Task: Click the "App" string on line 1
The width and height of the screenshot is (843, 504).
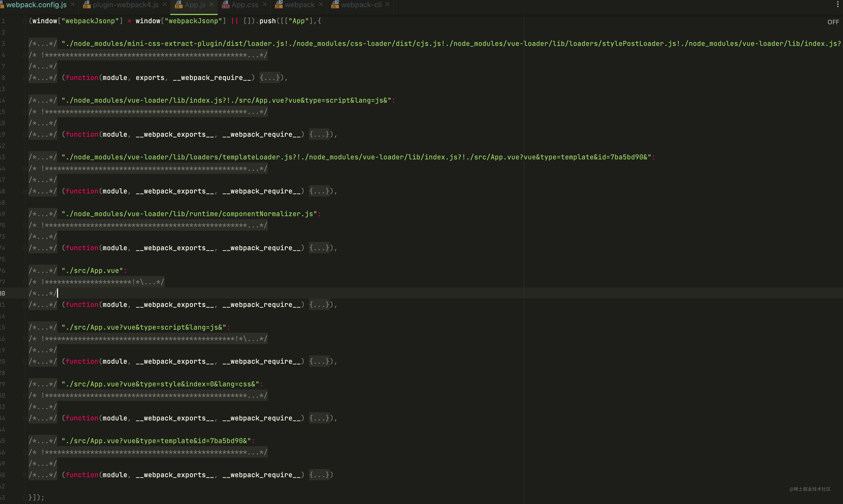Action: tap(298, 21)
